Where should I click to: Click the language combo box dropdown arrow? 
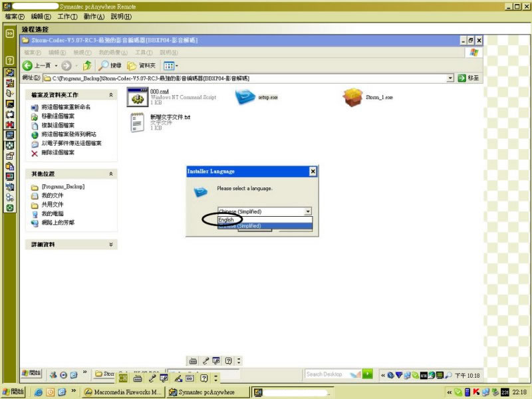pos(308,211)
